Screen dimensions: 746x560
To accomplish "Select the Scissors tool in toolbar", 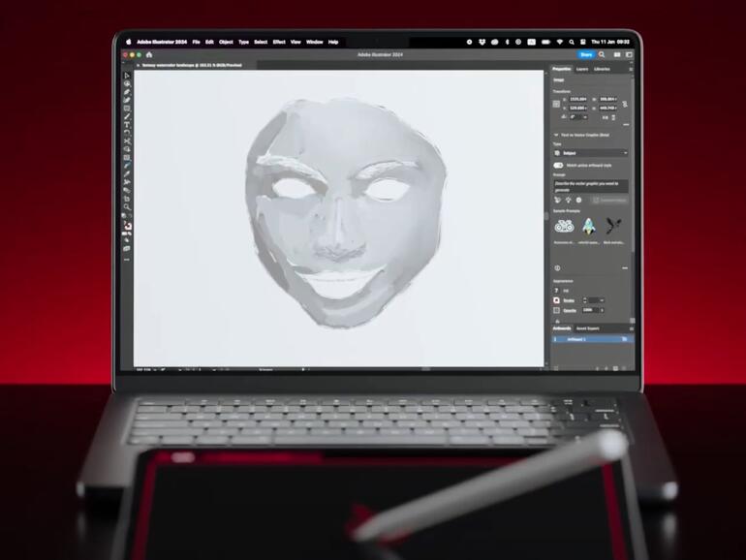I will coord(127,140).
